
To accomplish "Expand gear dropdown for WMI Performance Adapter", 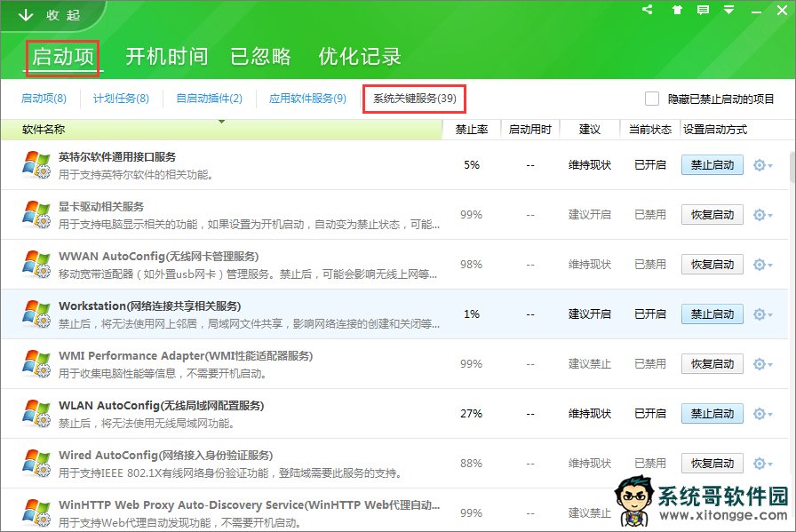I will (762, 364).
